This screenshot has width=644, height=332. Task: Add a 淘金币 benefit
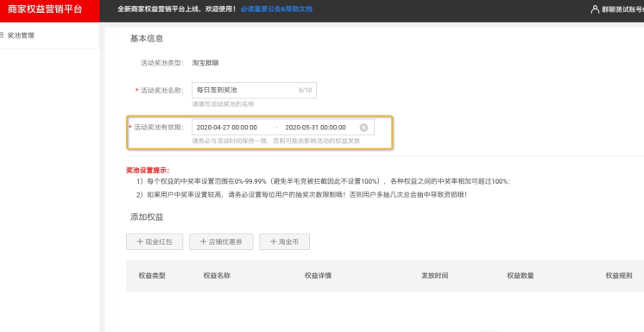click(x=284, y=241)
